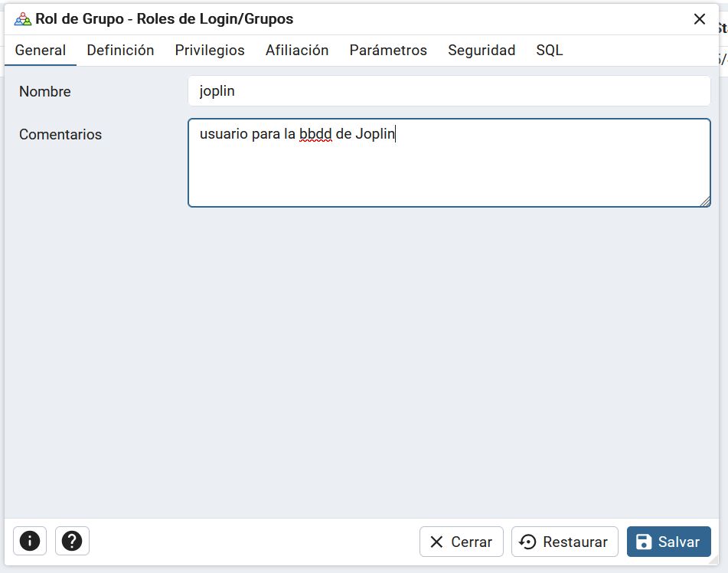The image size is (728, 573).
Task: Focus the Nombre input containing joplin
Action: (x=449, y=91)
